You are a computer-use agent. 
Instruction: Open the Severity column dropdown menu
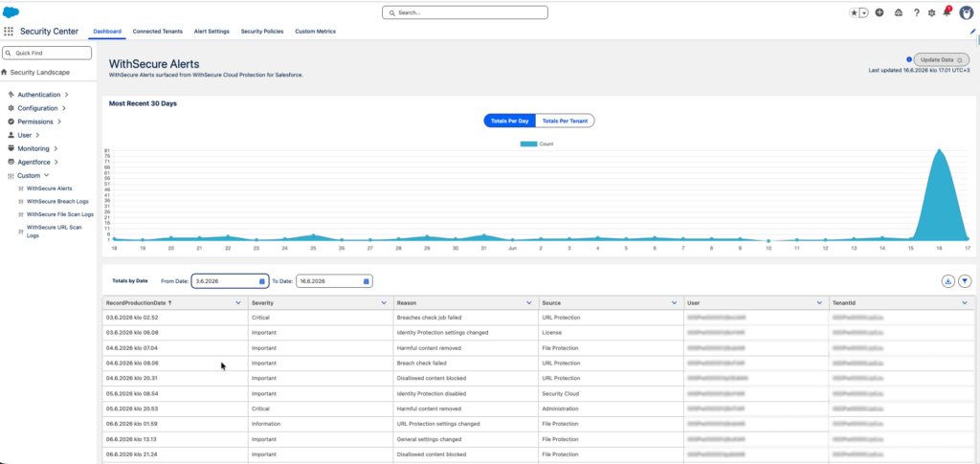coord(384,303)
